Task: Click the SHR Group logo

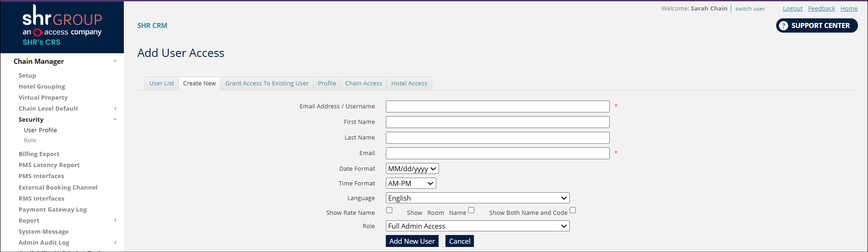Action: coord(62,27)
